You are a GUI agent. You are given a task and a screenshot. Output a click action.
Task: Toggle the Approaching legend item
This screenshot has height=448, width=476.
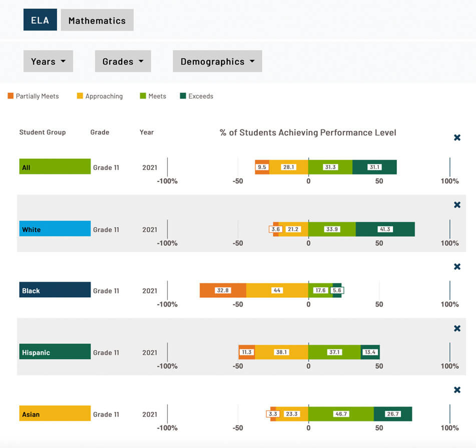pos(100,96)
